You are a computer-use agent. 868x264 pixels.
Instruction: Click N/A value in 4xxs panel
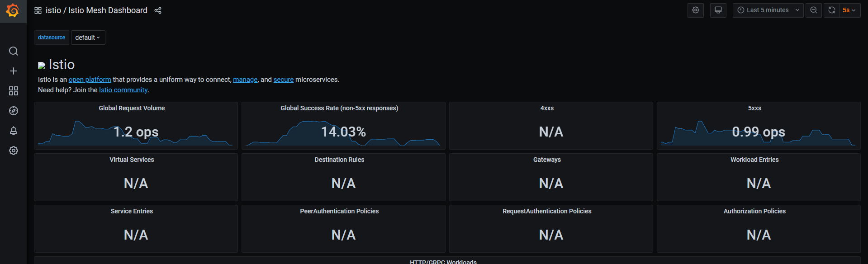(551, 132)
